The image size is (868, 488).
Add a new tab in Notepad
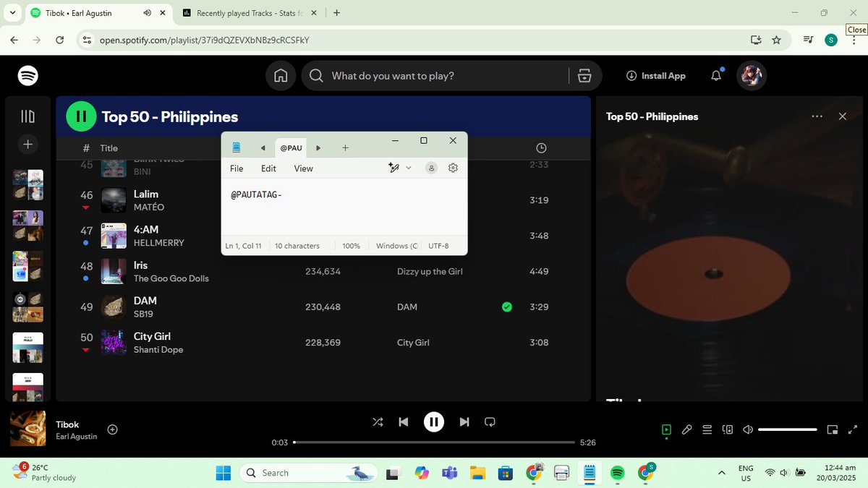pos(345,148)
